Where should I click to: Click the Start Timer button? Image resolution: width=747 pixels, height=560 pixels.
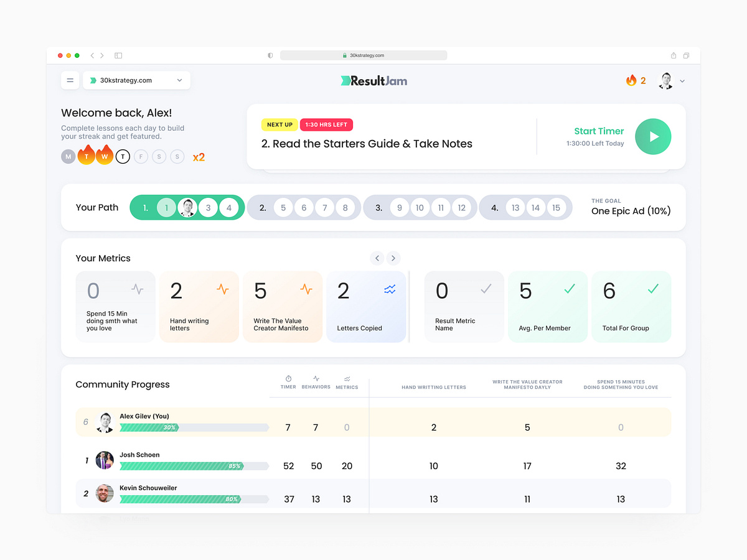point(598,131)
